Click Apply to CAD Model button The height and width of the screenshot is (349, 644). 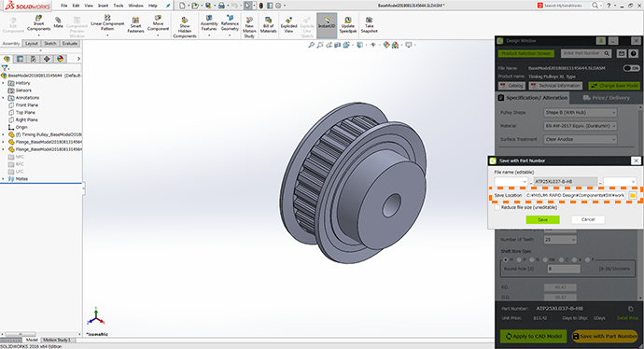pyautogui.click(x=534, y=336)
